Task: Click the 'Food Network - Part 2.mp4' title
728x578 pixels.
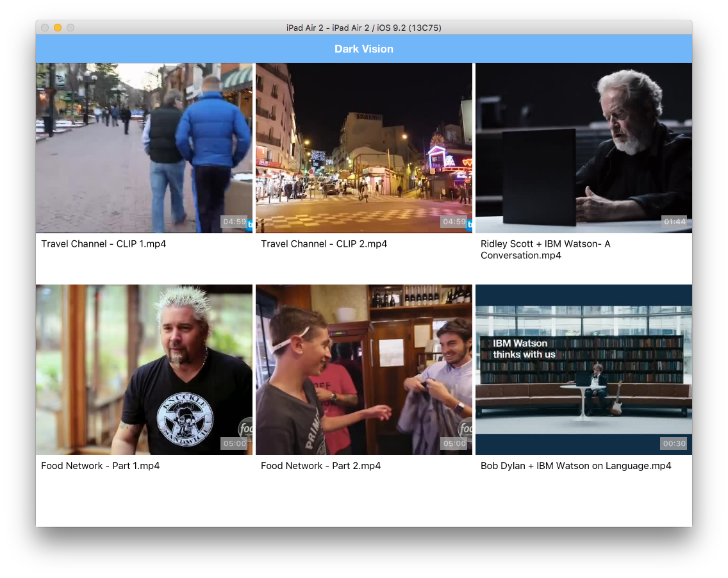Action: pos(321,466)
